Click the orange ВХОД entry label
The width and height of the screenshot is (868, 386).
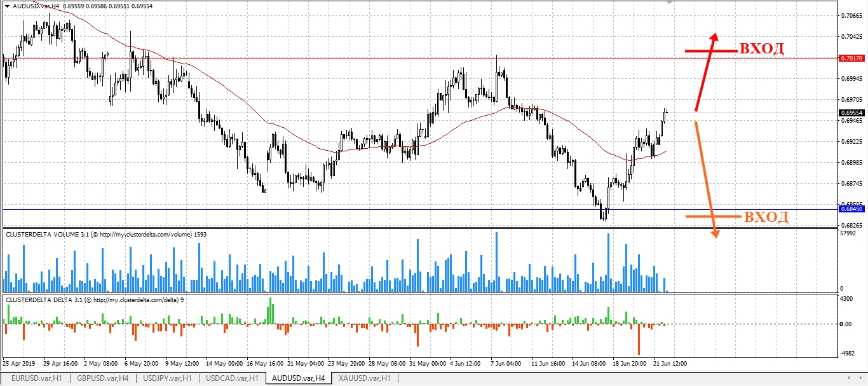[x=766, y=217]
